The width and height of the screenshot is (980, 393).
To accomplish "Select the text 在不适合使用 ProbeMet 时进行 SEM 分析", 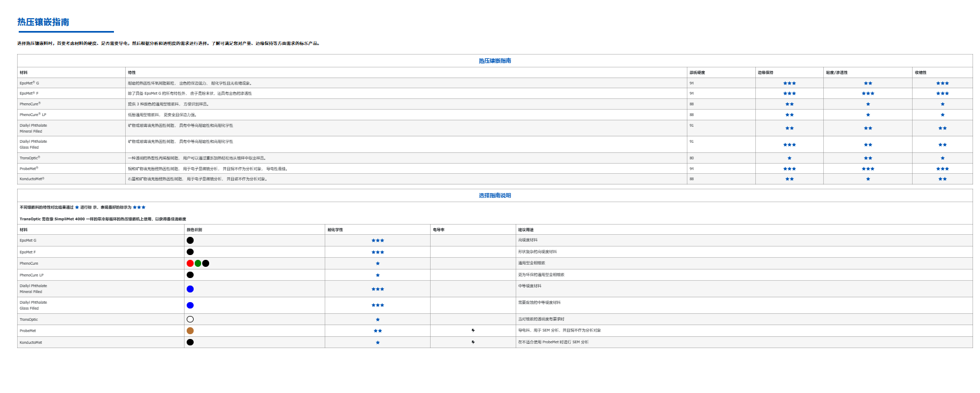I will [x=553, y=342].
